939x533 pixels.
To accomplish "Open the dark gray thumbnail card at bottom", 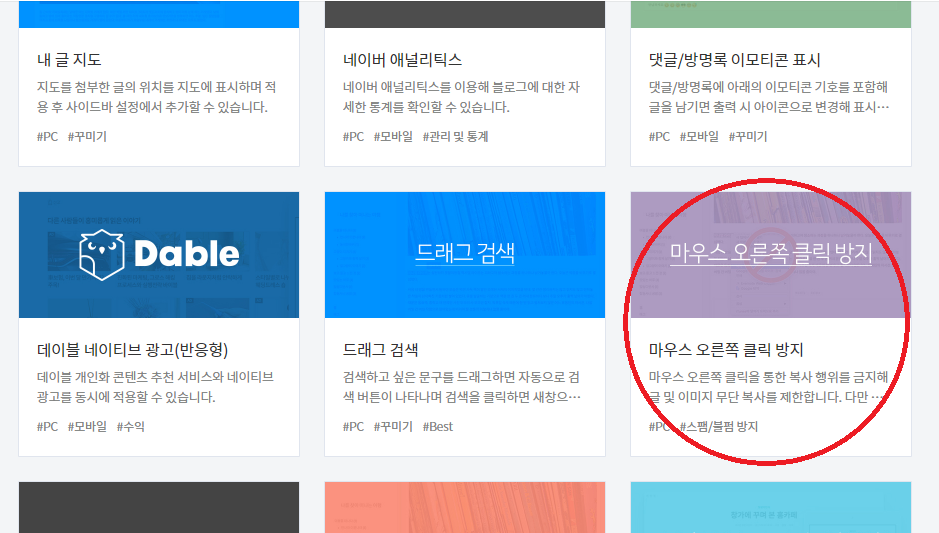I will [x=159, y=507].
